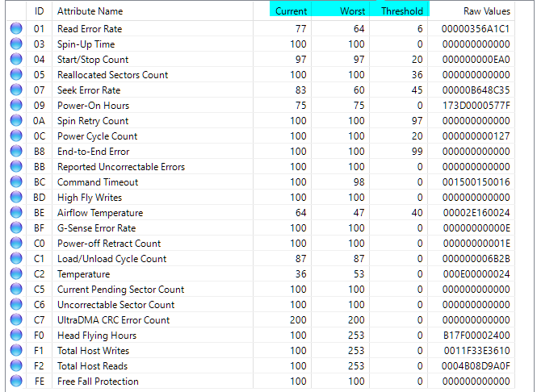Select the Power Cycle Count row
Screen dimensions: 537x392
[97, 136]
